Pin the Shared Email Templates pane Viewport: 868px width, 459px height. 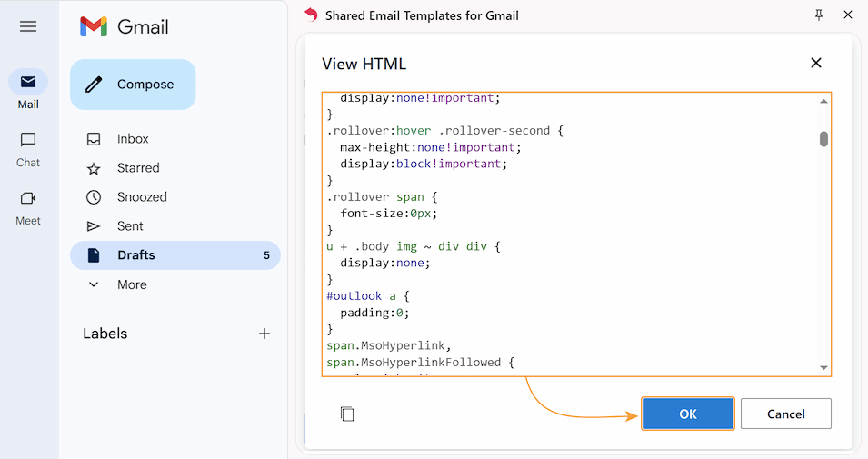coord(819,15)
